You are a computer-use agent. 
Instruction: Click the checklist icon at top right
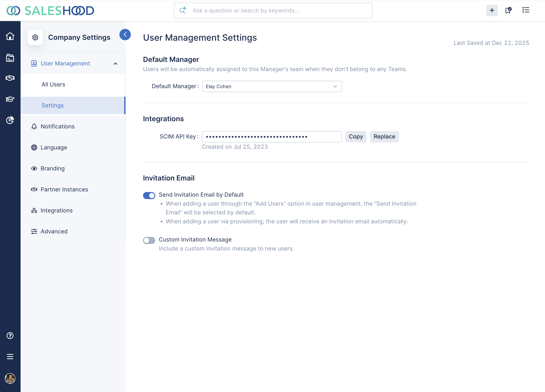525,10
